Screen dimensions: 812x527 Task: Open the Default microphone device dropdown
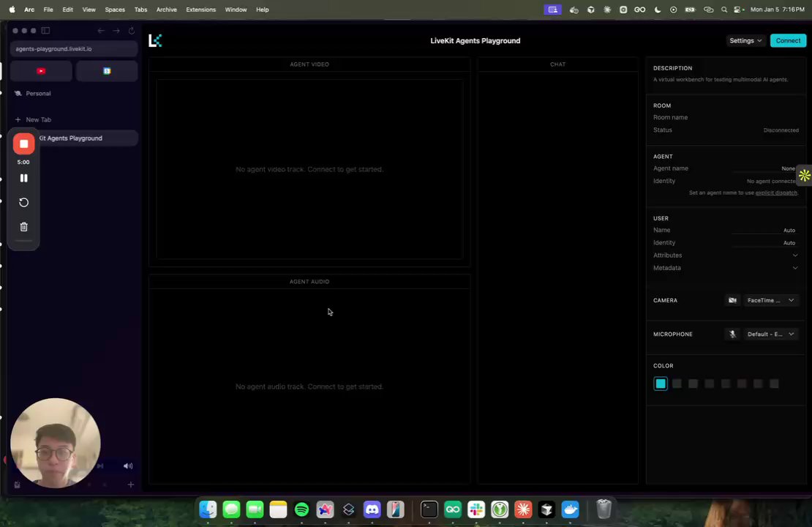pyautogui.click(x=770, y=334)
